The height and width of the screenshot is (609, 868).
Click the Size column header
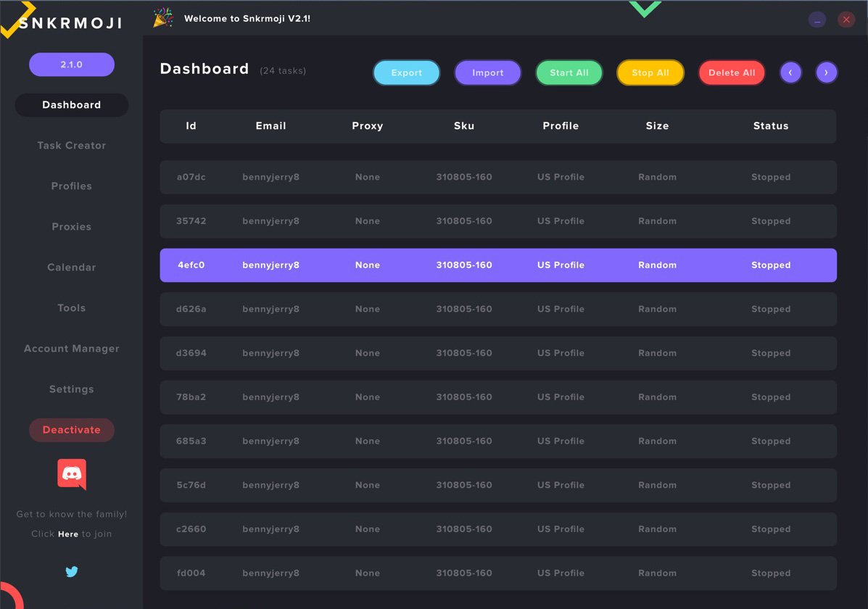[657, 125]
